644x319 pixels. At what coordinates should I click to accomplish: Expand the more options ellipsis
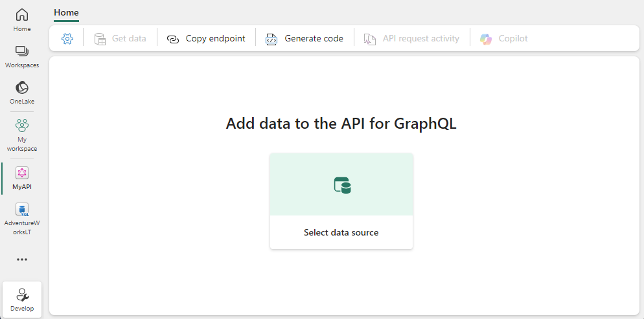point(22,259)
